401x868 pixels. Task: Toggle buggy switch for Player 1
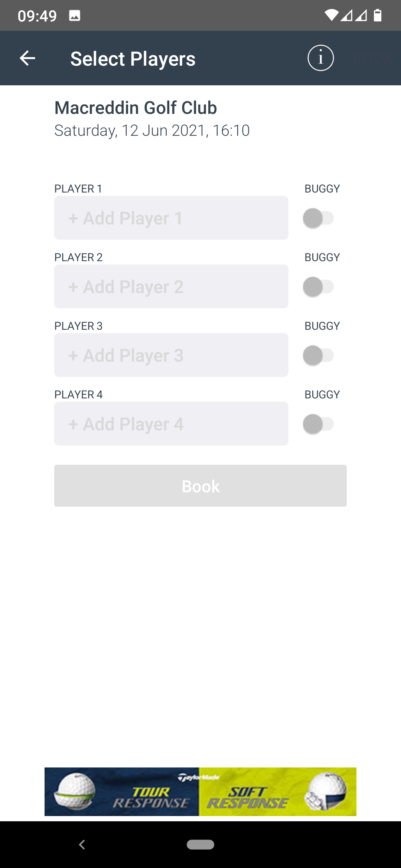pyautogui.click(x=318, y=218)
